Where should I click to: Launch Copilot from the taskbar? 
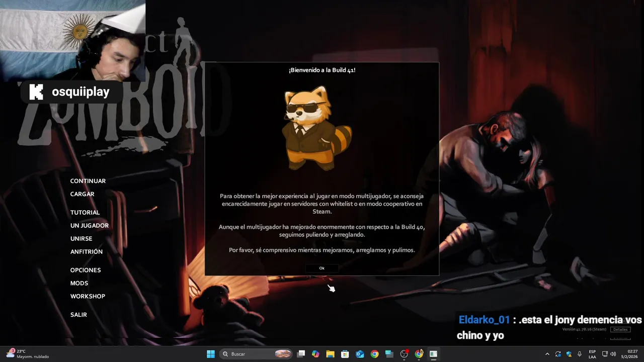315,354
